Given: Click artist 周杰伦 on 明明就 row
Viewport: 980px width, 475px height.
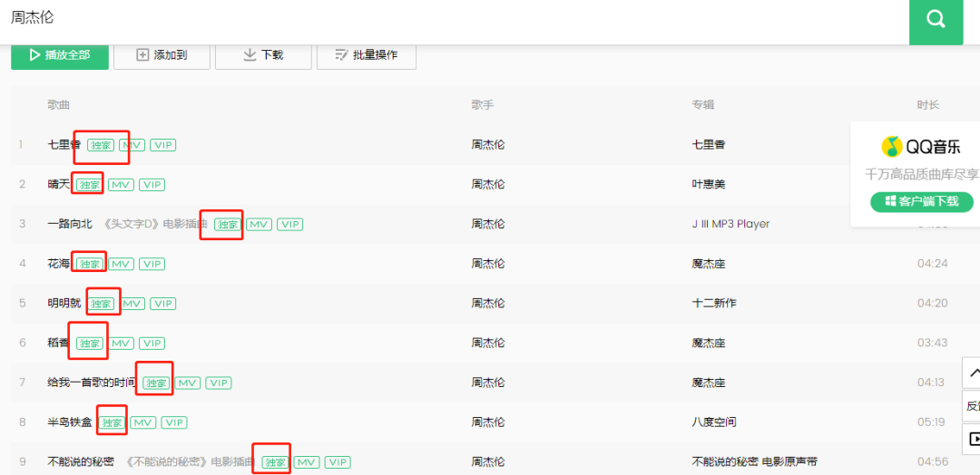Looking at the screenshot, I should (488, 304).
